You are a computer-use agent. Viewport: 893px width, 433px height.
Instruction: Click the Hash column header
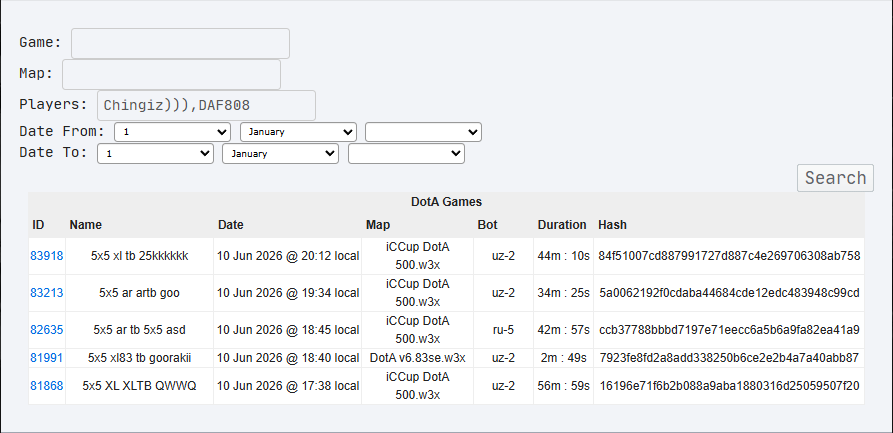612,225
